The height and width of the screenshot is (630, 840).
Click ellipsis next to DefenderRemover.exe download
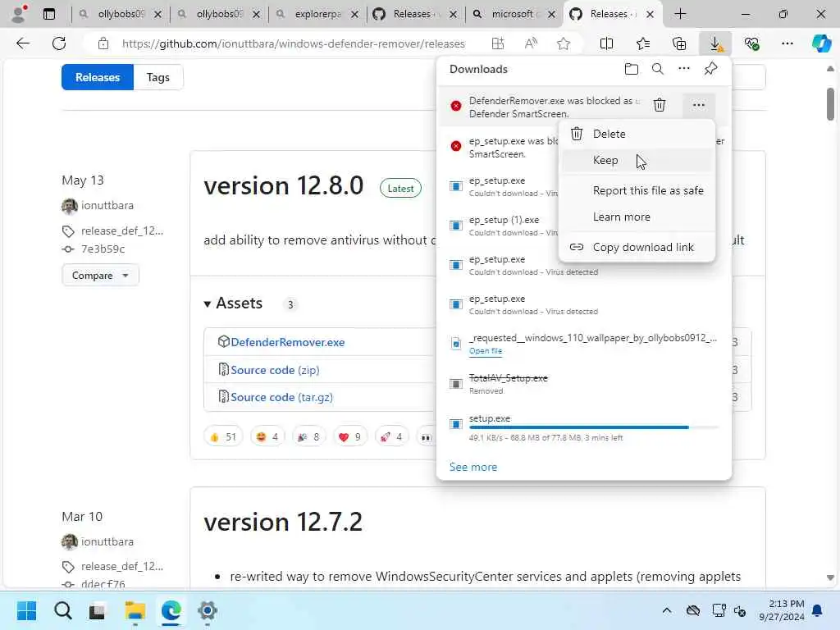pos(698,105)
